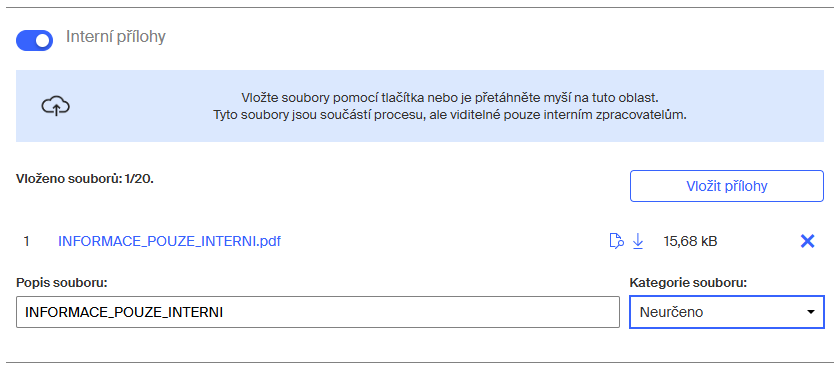Click the Interní přílohy heading label
Screen dimensions: 839x369
[x=116, y=37]
